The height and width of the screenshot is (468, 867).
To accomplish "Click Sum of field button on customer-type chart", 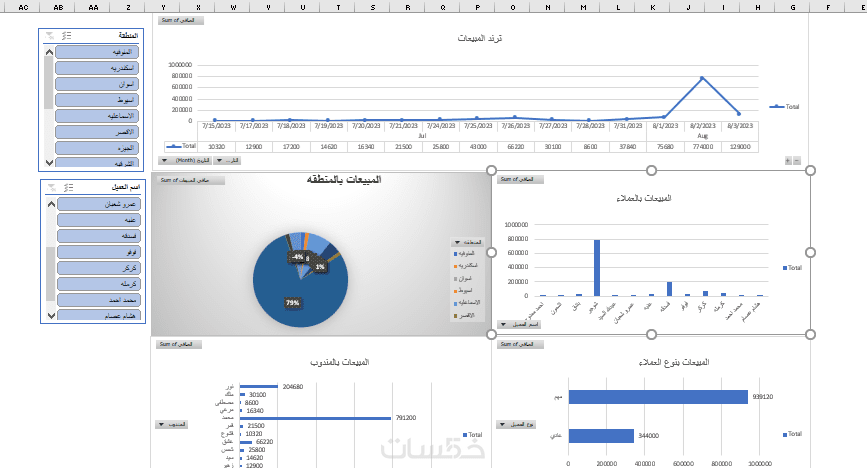I will coord(520,344).
